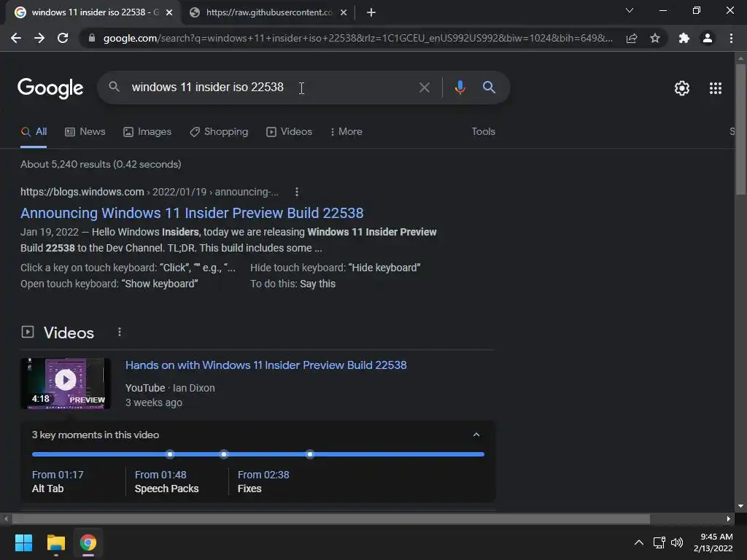This screenshot has width=747, height=560.
Task: Open the tab search dropdown arrow
Action: 630,10
